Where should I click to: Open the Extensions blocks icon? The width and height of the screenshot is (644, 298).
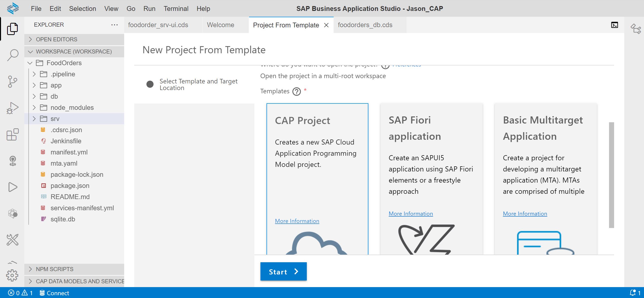click(x=12, y=135)
